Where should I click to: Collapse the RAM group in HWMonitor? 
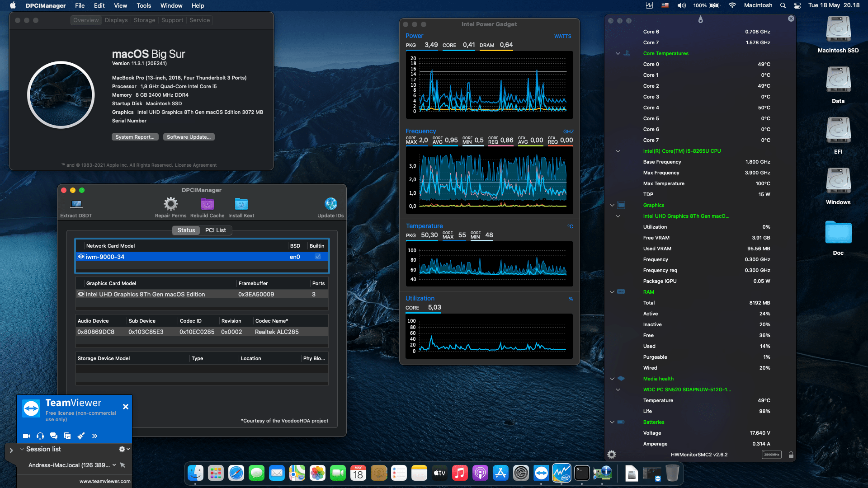[612, 292]
